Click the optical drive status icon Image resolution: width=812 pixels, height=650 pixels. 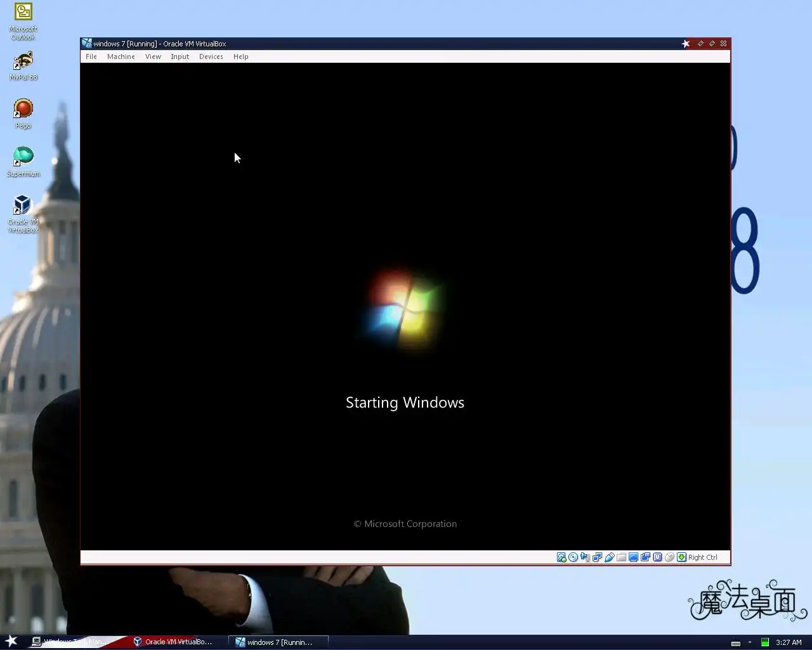573,557
